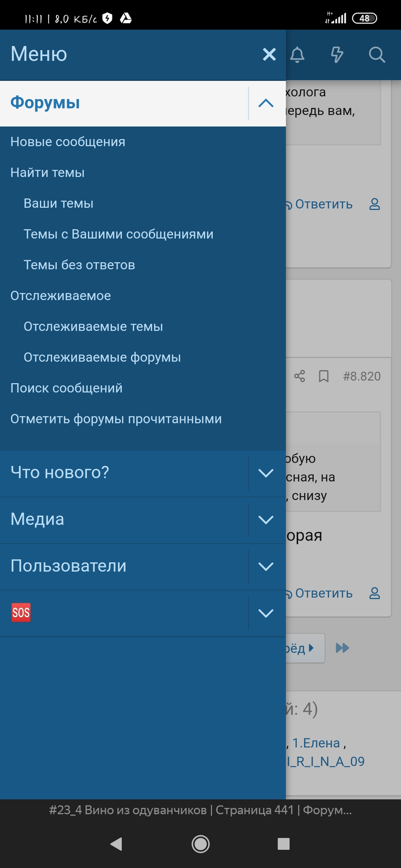This screenshot has height=868, width=401.
Task: Open the notifications bell
Action: (x=297, y=55)
